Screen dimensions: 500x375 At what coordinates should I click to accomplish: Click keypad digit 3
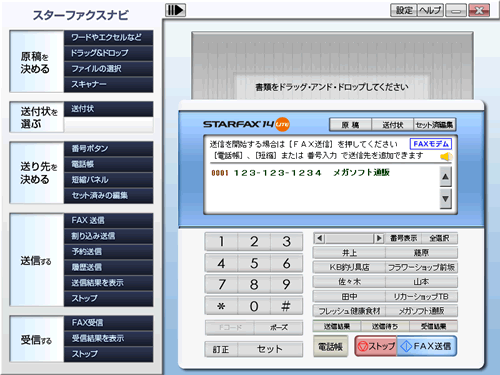(x=286, y=242)
